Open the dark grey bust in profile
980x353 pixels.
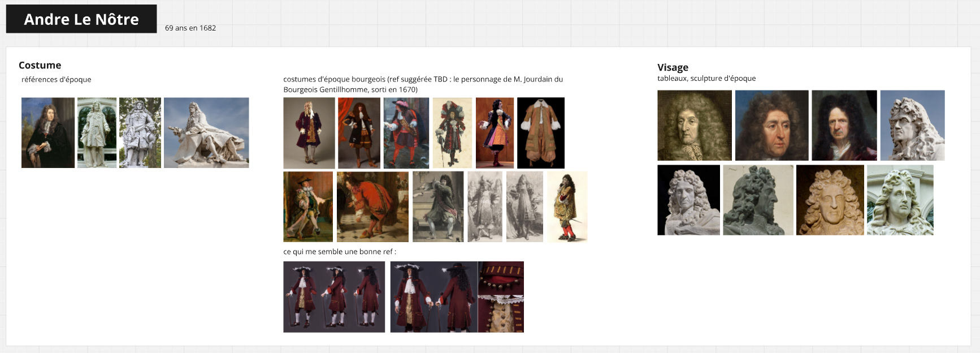pyautogui.click(x=758, y=200)
